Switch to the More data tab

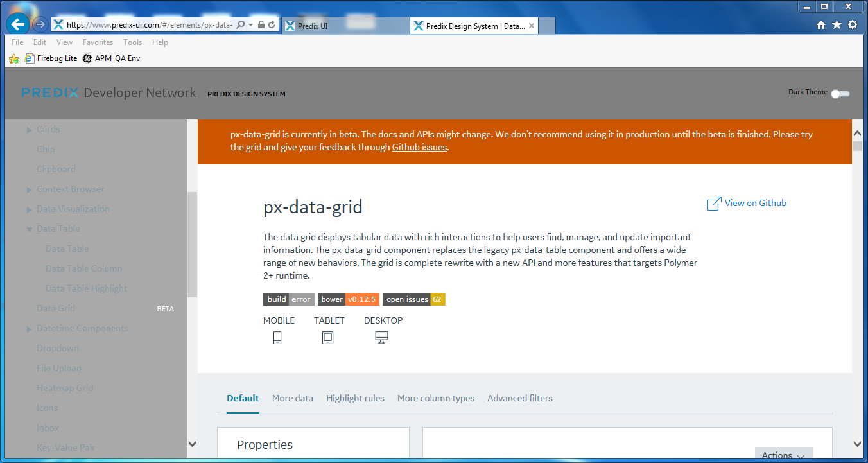click(x=293, y=398)
